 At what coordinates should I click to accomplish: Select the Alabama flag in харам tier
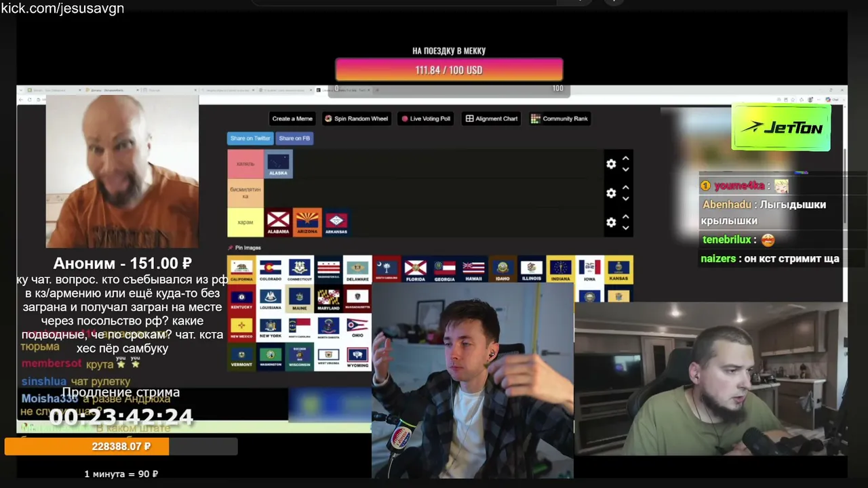tap(278, 222)
